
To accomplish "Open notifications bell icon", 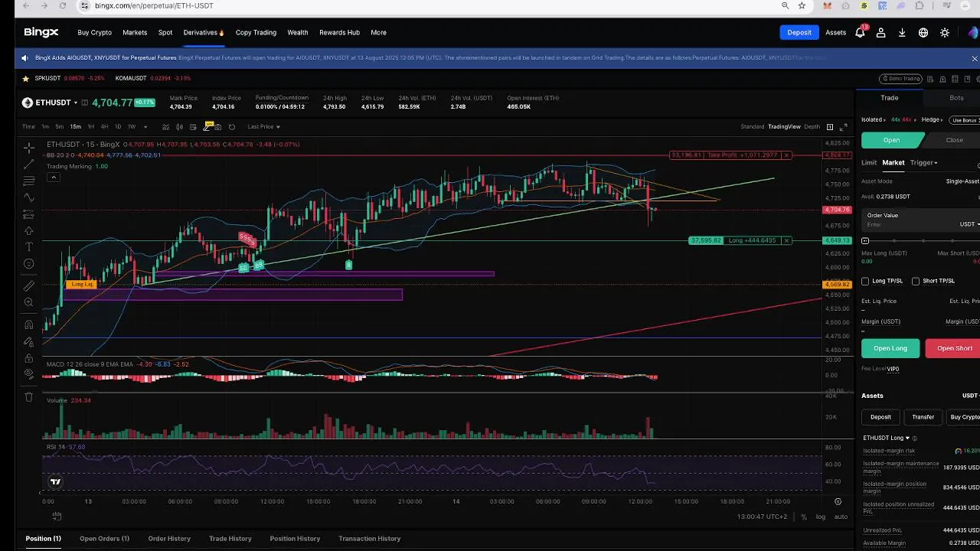I will coord(860,33).
